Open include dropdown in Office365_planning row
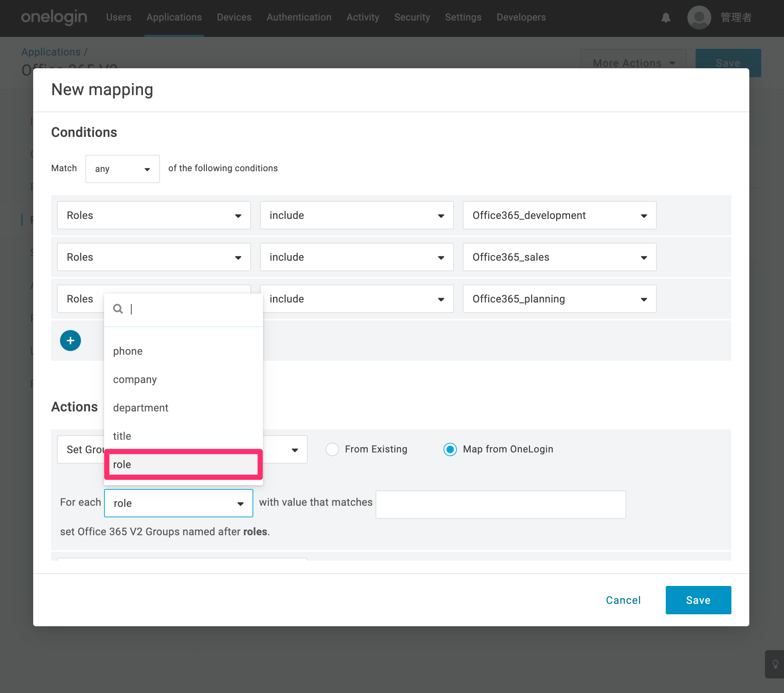Image resolution: width=784 pixels, height=693 pixels. pos(357,299)
